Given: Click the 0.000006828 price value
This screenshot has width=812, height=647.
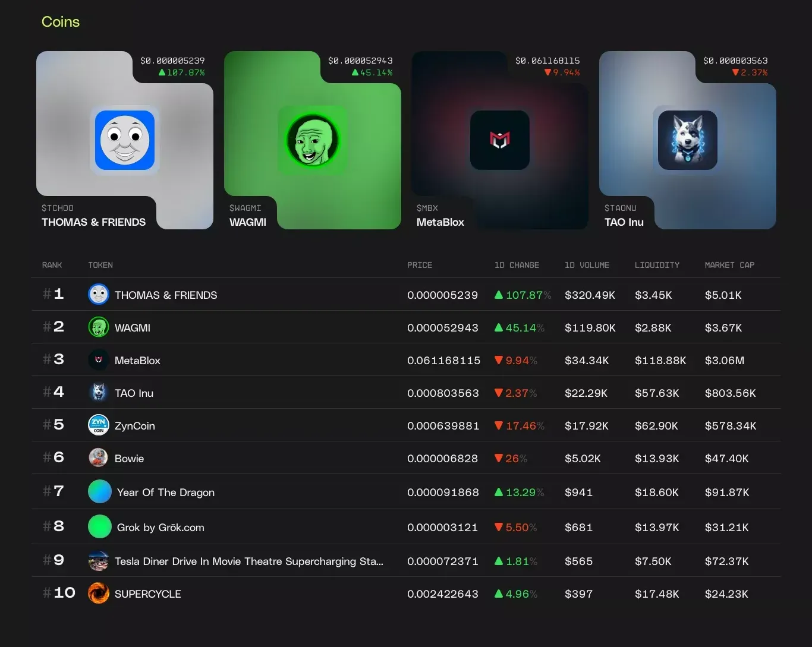Looking at the screenshot, I should pos(442,459).
